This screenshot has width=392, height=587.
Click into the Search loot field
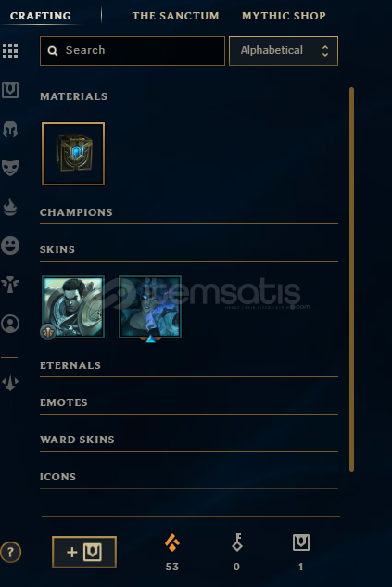pos(133,51)
